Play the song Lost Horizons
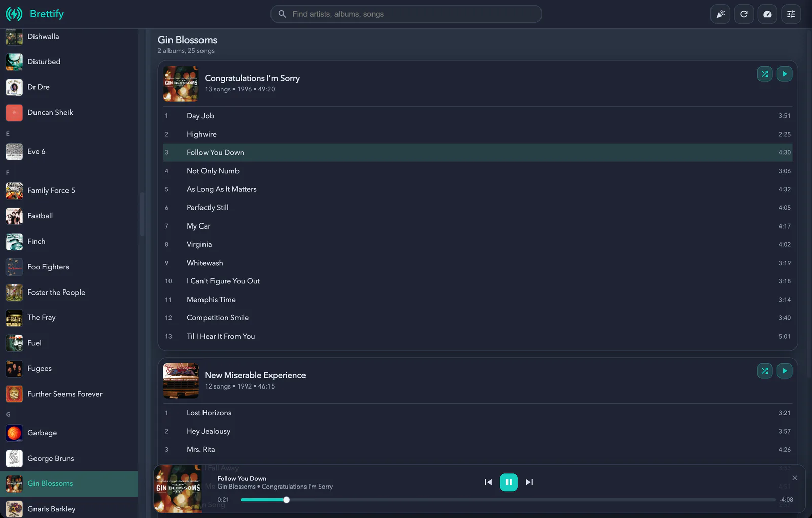The height and width of the screenshot is (518, 812). [478, 413]
